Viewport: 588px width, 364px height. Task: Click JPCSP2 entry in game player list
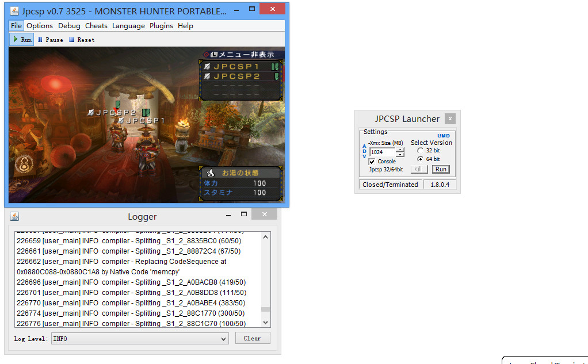click(241, 76)
